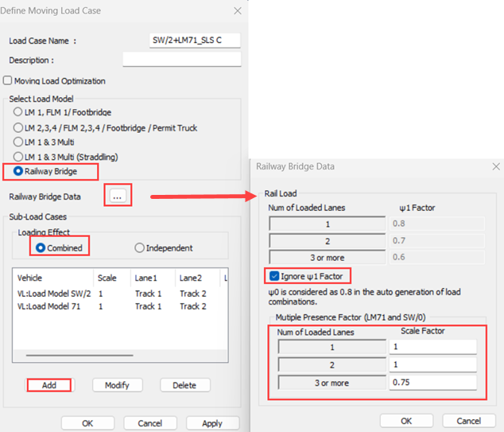The height and width of the screenshot is (432, 504).
Task: Click ψ1 factor field showing 0.6
Action: pyautogui.click(x=436, y=257)
